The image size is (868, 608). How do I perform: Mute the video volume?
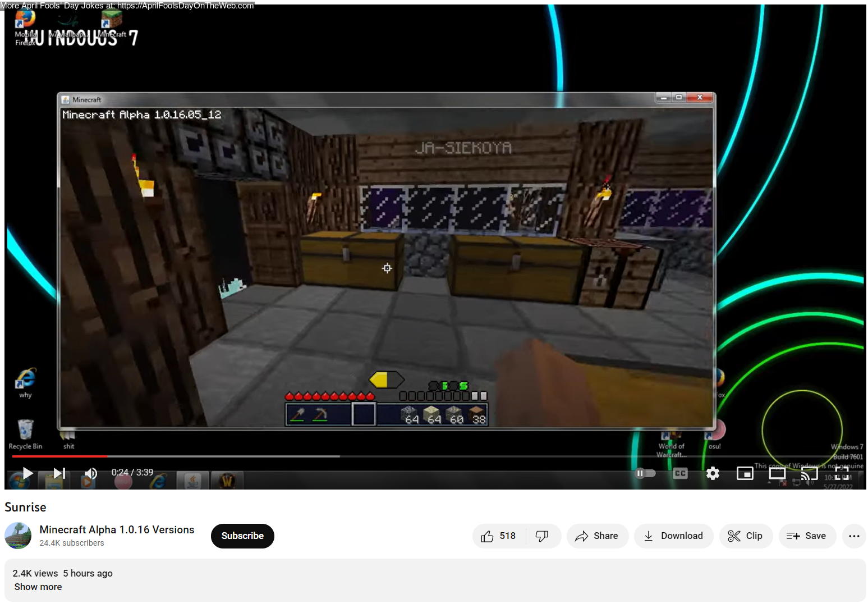pyautogui.click(x=91, y=473)
